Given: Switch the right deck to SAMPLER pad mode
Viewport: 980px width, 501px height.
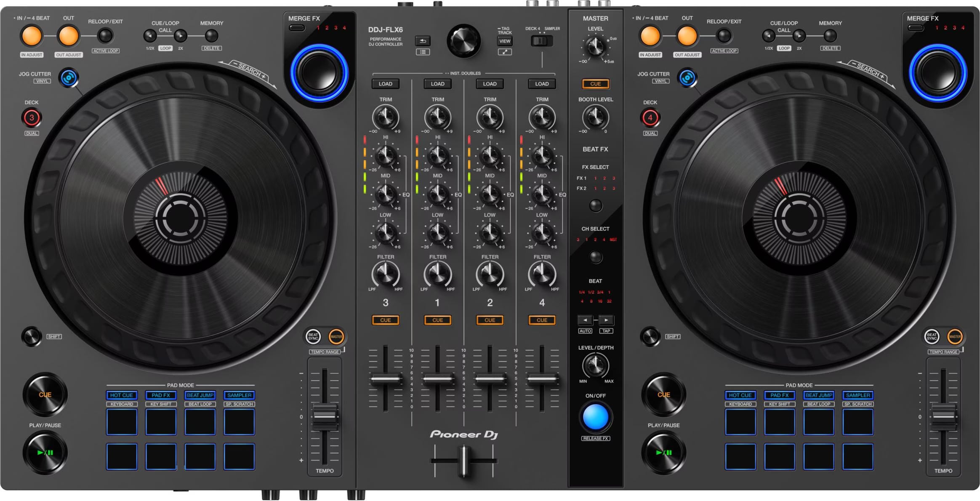Looking at the screenshot, I should tap(857, 395).
